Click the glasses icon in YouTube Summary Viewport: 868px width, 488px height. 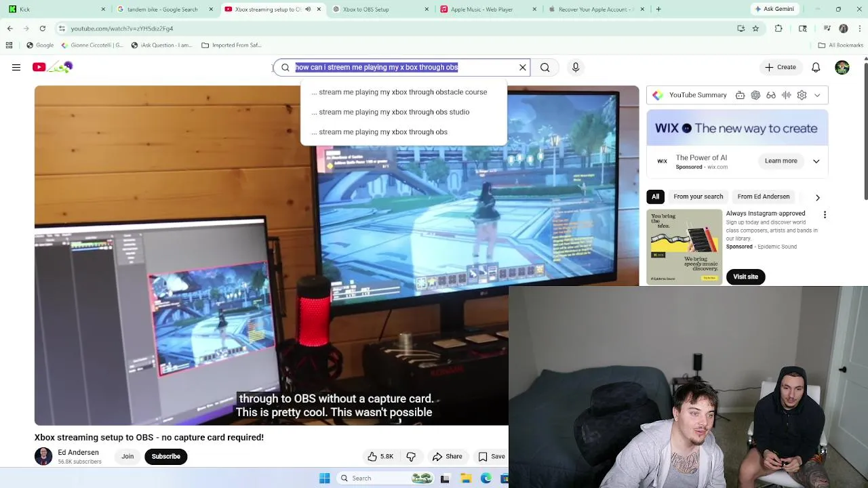click(771, 95)
